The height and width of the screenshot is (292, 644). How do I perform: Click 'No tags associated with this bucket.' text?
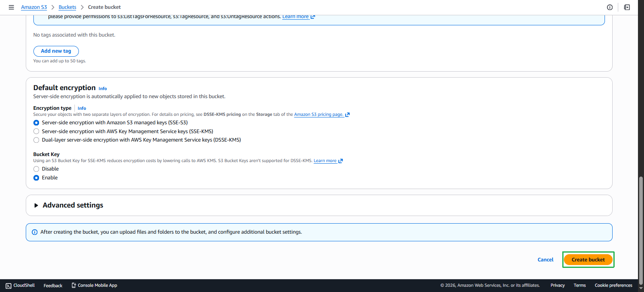pos(74,35)
